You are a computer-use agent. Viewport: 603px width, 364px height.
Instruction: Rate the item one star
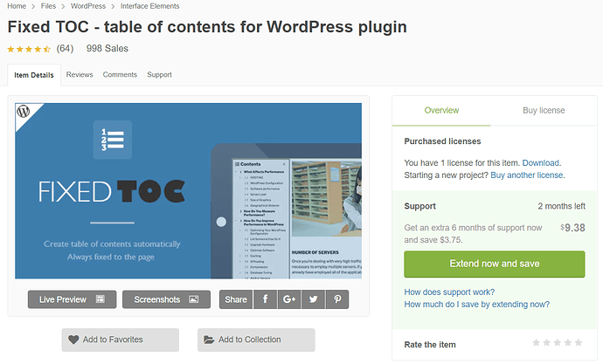pos(536,342)
